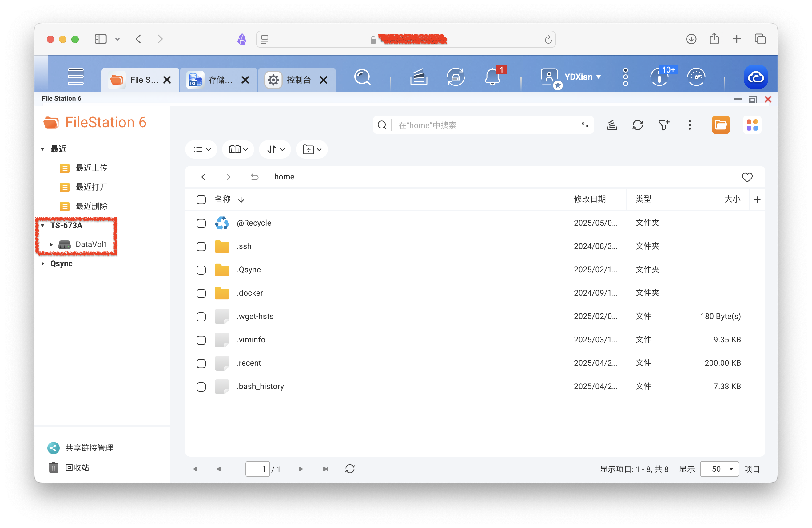Check the .ssh folder checkbox

coord(201,246)
